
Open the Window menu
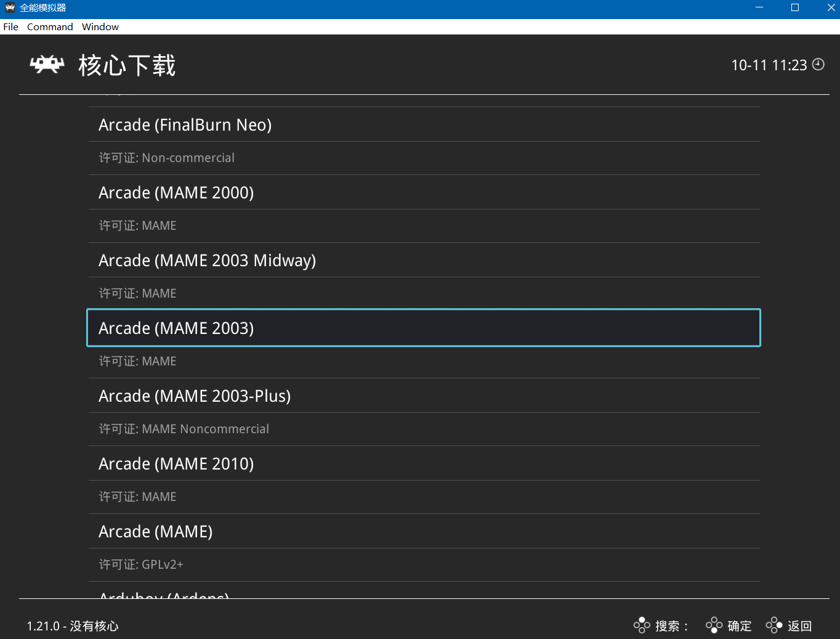(100, 27)
